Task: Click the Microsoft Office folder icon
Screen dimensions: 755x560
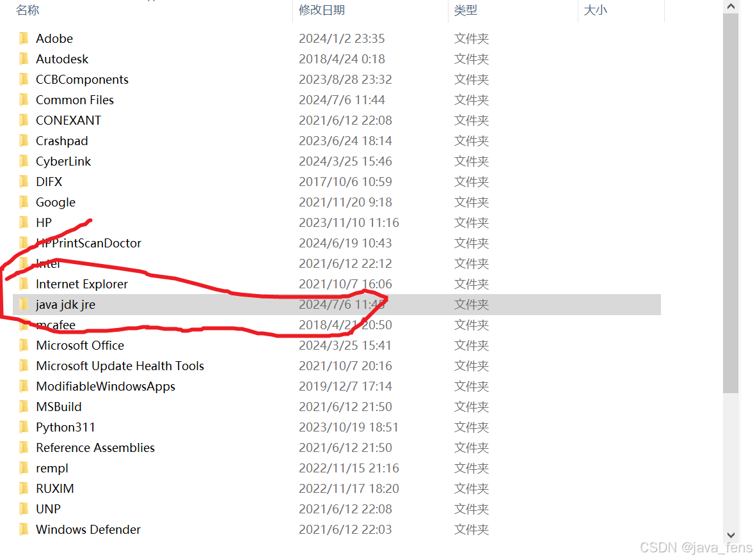Action: pyautogui.click(x=24, y=345)
